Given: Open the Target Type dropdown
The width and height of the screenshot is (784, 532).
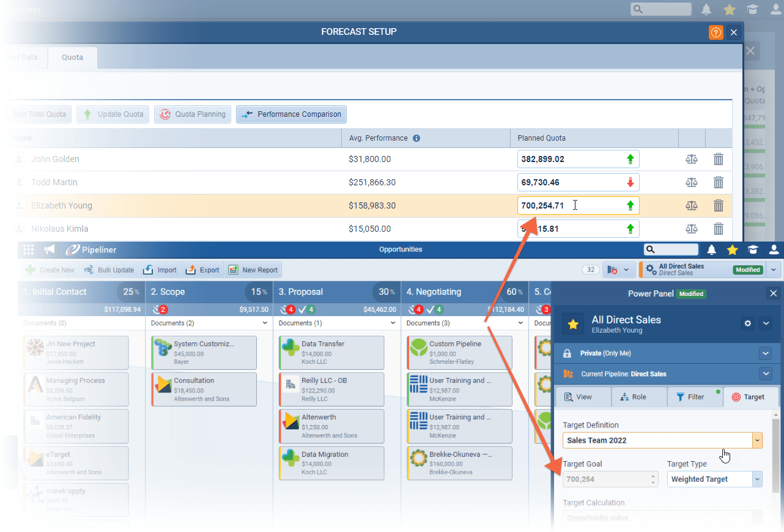Looking at the screenshot, I should click(757, 479).
